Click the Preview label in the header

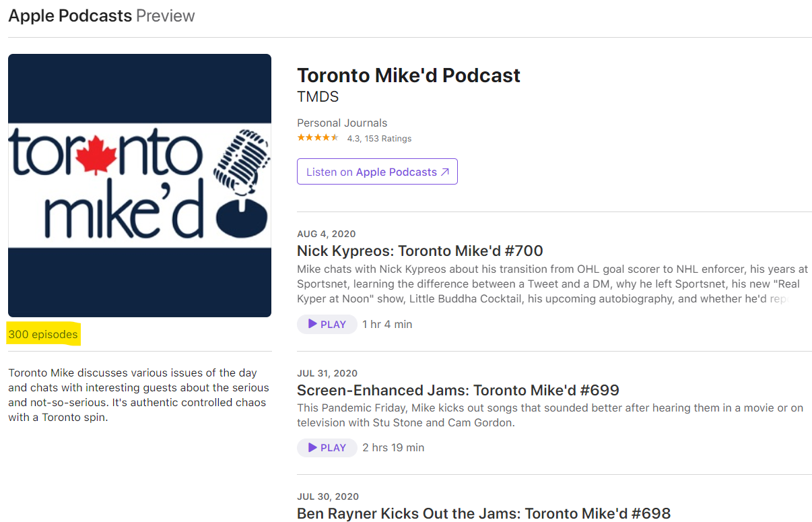click(x=166, y=16)
